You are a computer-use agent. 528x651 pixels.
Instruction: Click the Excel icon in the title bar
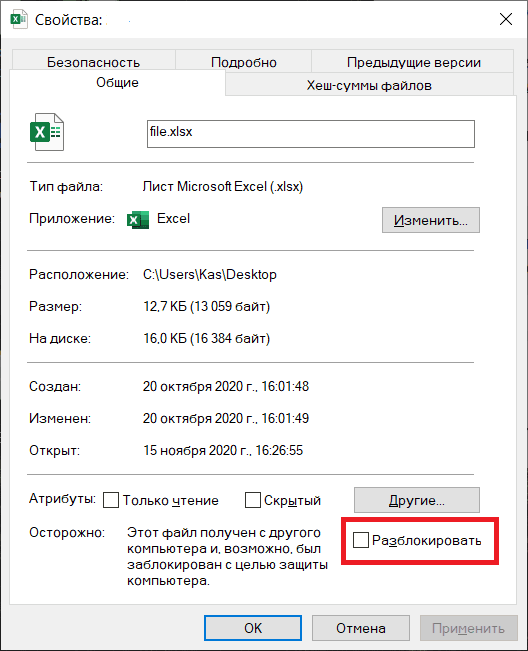(x=19, y=20)
